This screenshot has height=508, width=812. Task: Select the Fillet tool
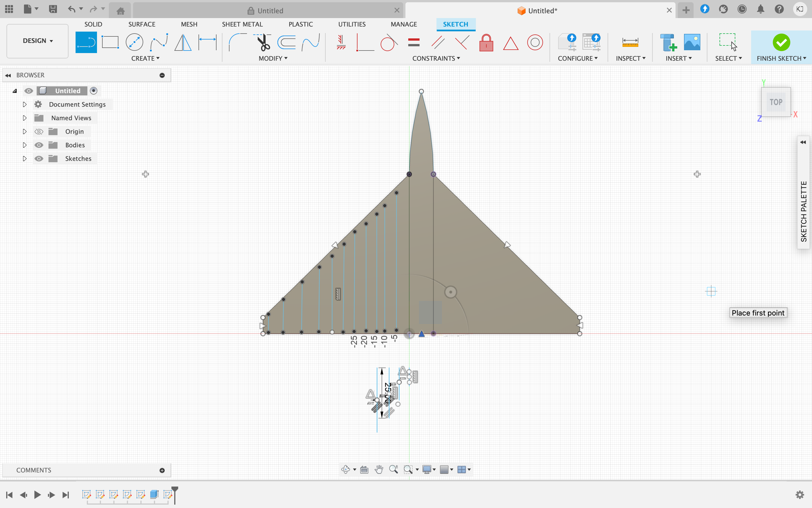coord(237,42)
